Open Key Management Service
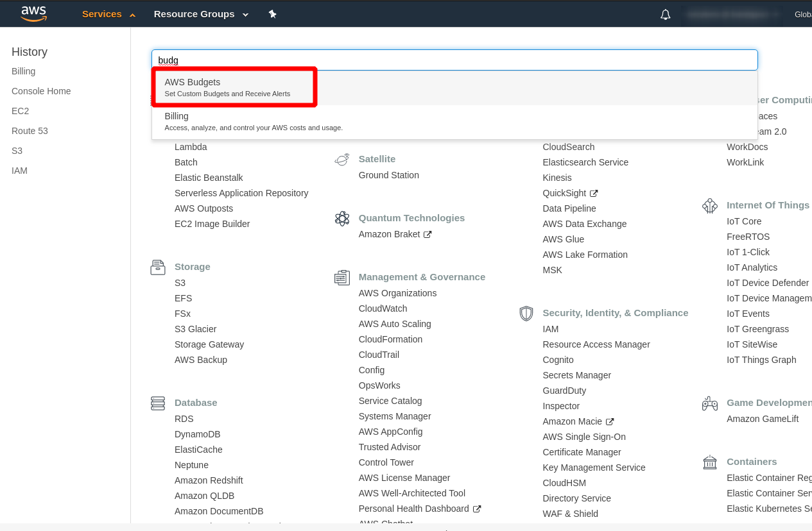This screenshot has width=812, height=531. [594, 468]
